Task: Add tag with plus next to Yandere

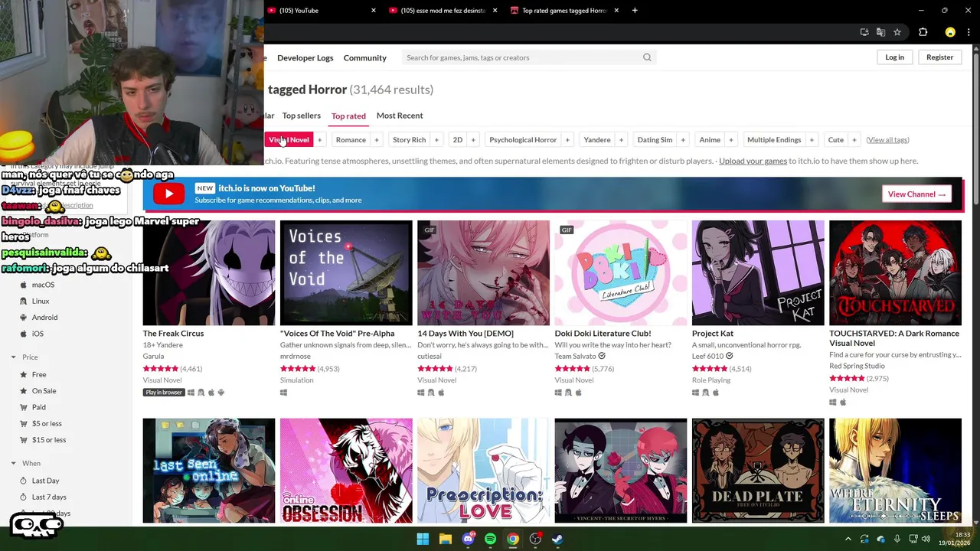Action: pyautogui.click(x=621, y=140)
